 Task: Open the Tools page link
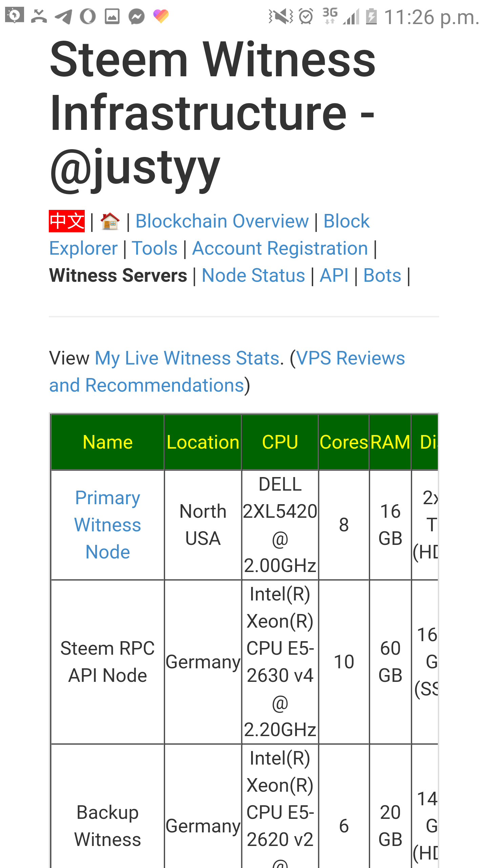pyautogui.click(x=155, y=248)
